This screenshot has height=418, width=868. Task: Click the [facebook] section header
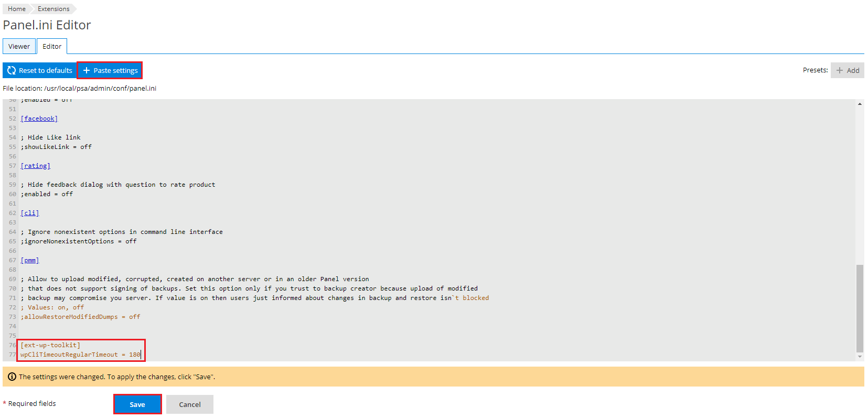pos(39,119)
